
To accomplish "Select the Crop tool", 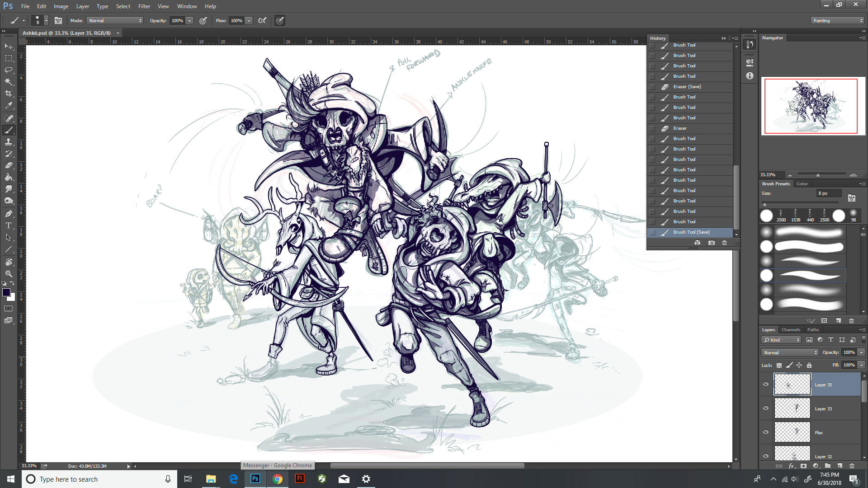I will click(x=9, y=94).
